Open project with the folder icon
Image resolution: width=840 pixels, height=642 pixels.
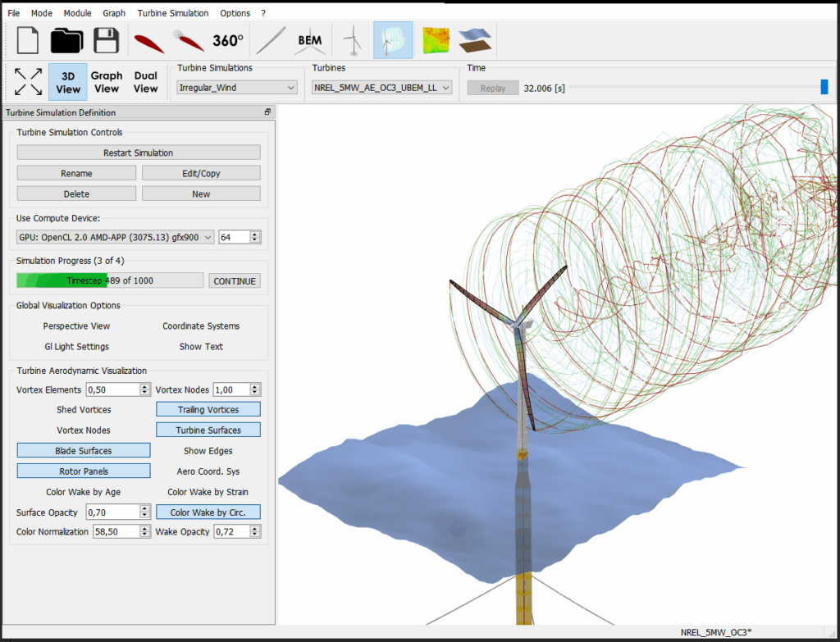[x=67, y=40]
